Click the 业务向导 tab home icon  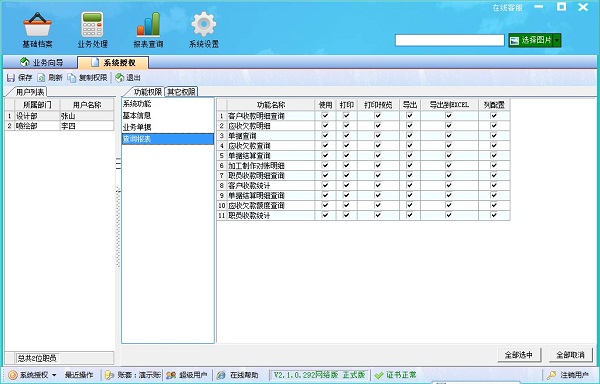point(25,62)
